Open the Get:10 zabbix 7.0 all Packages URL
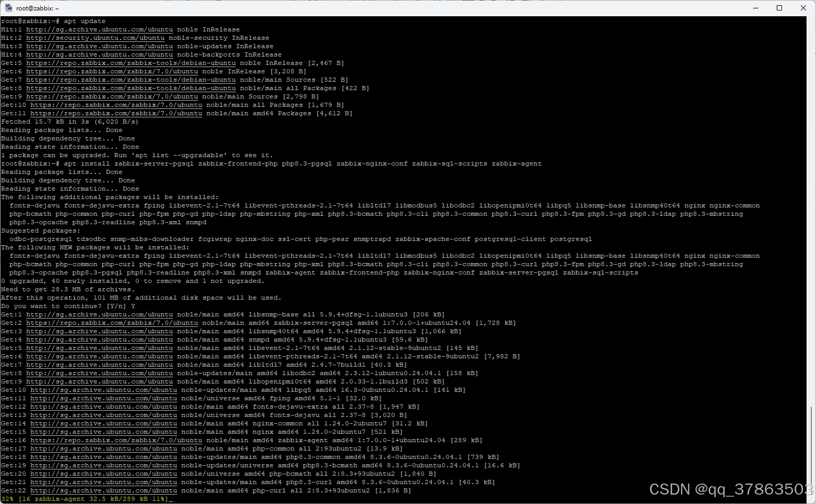 point(116,105)
